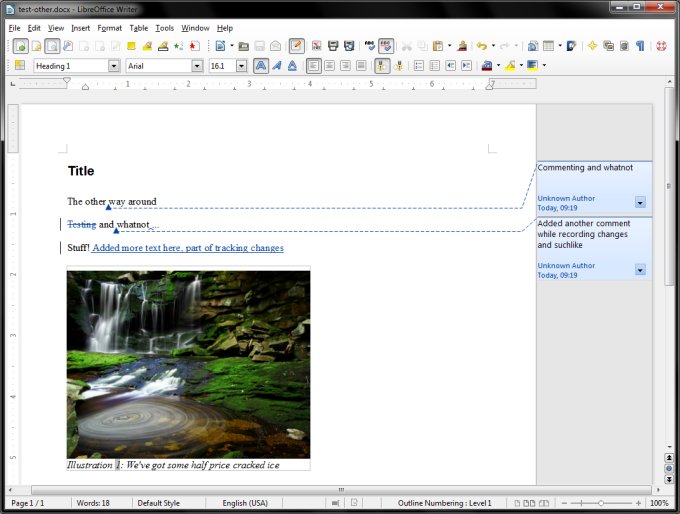Open the Font Color dropdown arrow
This screenshot has height=514, width=680.
498,65
